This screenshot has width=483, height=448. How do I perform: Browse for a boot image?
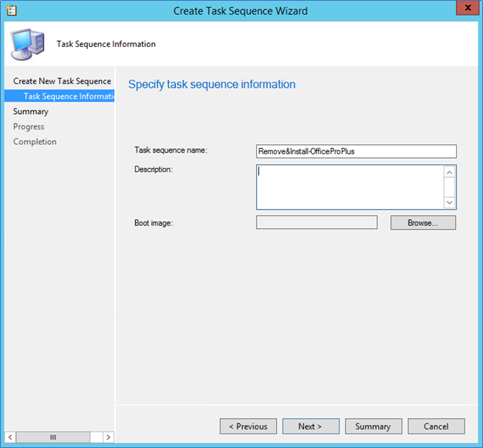coord(423,223)
